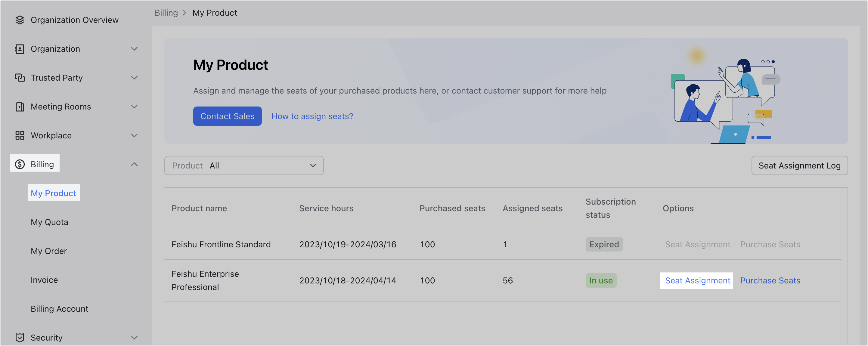Expand the Organization section

[x=134, y=49]
